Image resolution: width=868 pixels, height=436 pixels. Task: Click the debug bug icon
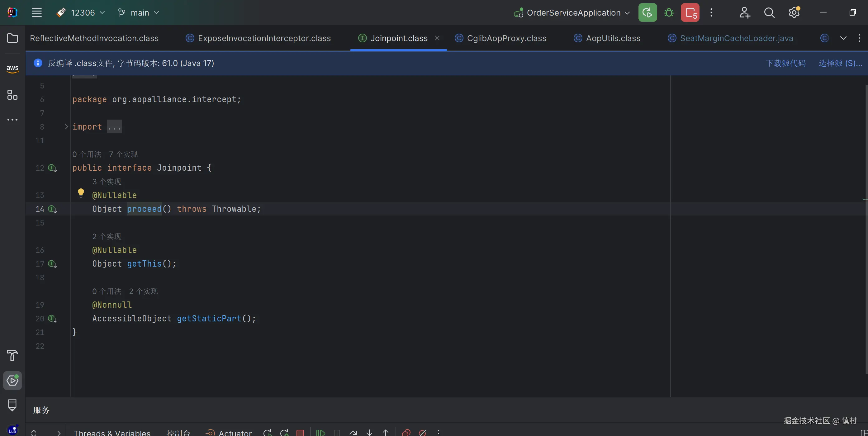pyautogui.click(x=669, y=13)
